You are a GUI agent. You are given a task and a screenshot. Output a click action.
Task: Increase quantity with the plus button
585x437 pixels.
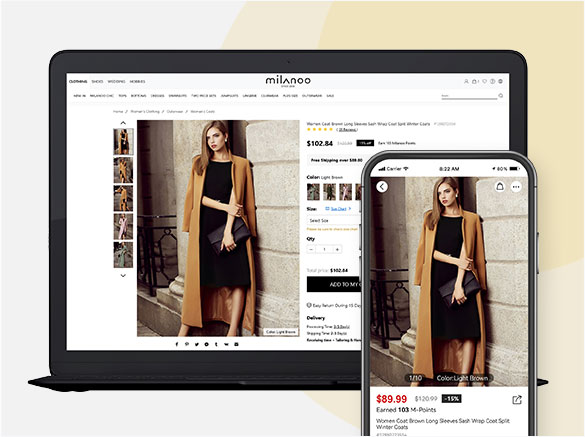click(x=337, y=249)
